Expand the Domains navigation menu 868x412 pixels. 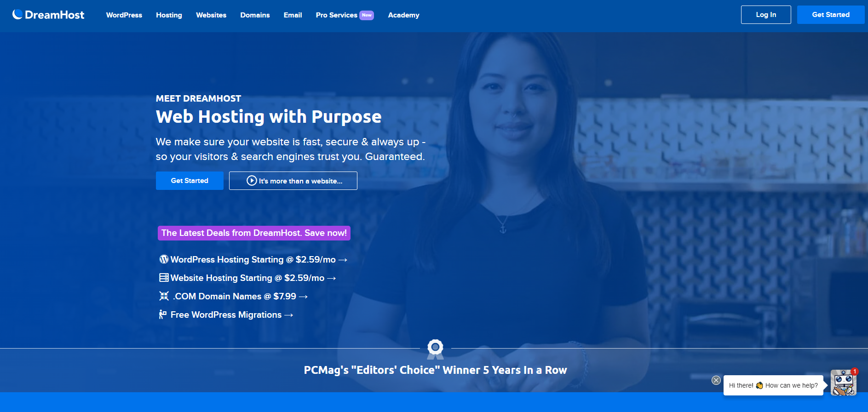pyautogui.click(x=255, y=15)
